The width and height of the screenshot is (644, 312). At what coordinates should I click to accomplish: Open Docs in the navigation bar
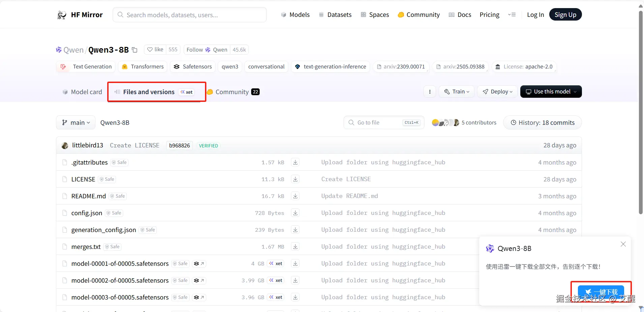(x=460, y=15)
